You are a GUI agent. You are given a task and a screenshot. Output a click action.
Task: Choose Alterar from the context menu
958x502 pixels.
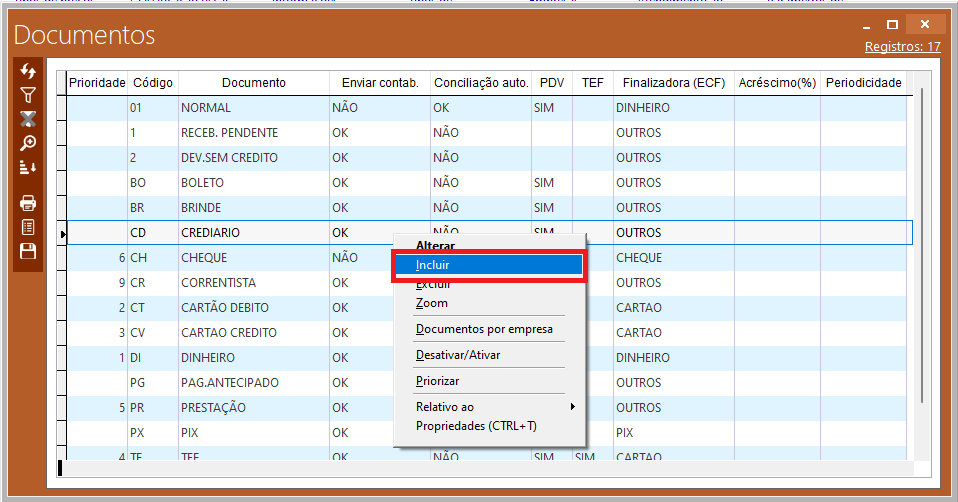click(435, 246)
